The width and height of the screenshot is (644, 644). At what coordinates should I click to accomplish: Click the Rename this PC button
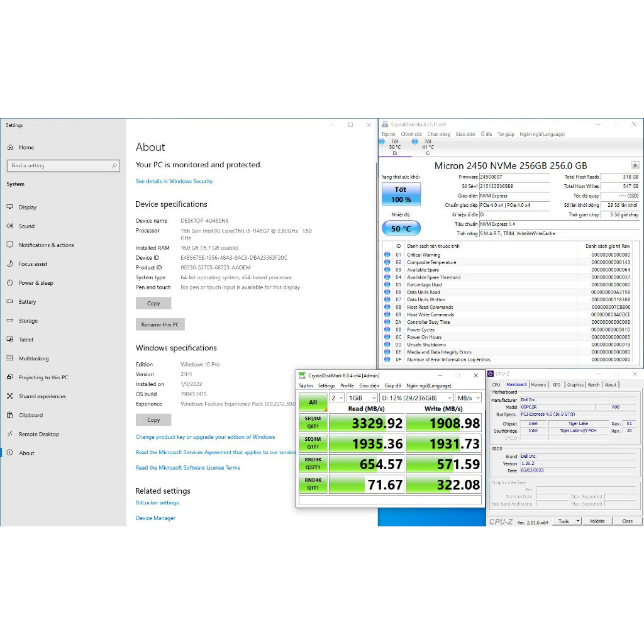click(x=160, y=325)
